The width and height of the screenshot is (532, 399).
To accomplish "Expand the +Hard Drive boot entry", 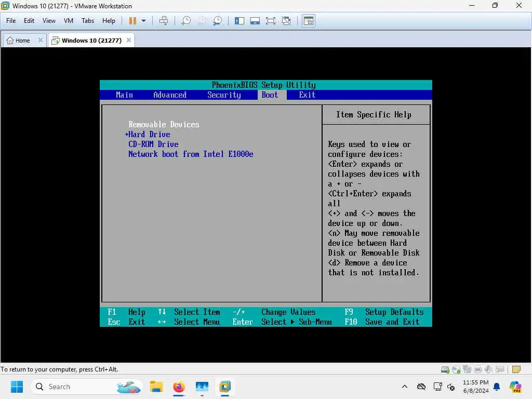I will (148, 135).
